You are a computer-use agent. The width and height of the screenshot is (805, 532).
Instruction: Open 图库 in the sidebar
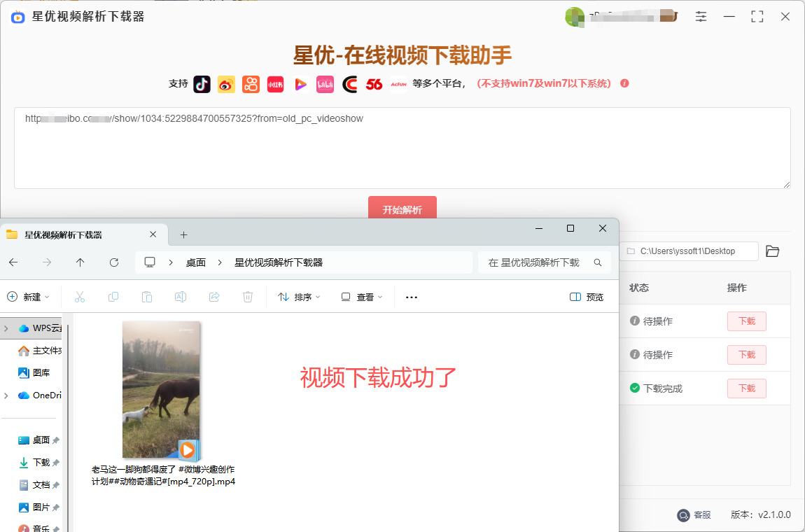(x=34, y=373)
